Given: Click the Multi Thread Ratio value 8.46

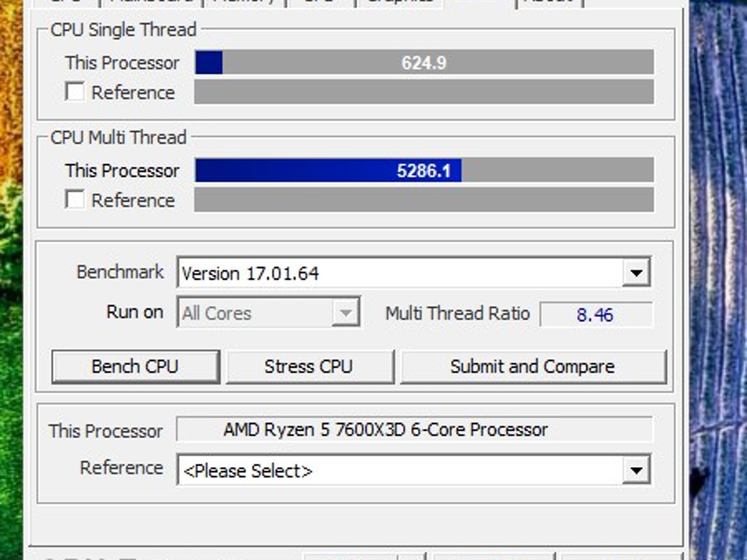Looking at the screenshot, I should [596, 314].
